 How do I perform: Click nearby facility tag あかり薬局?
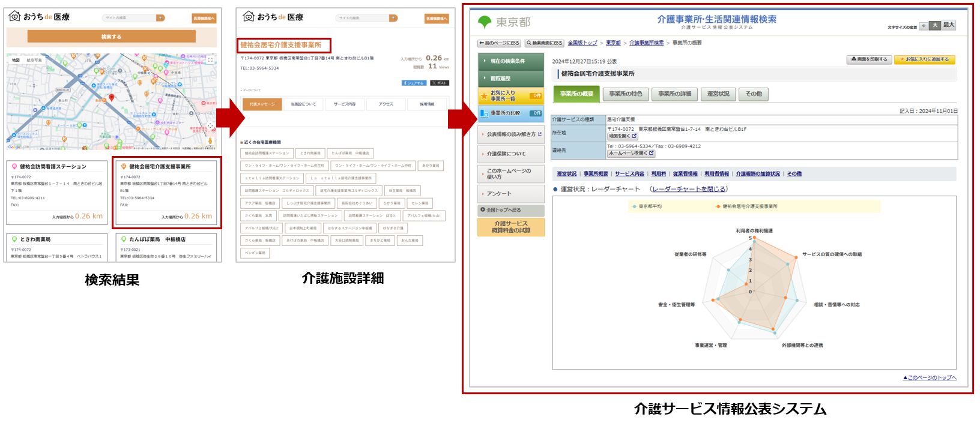(431, 166)
